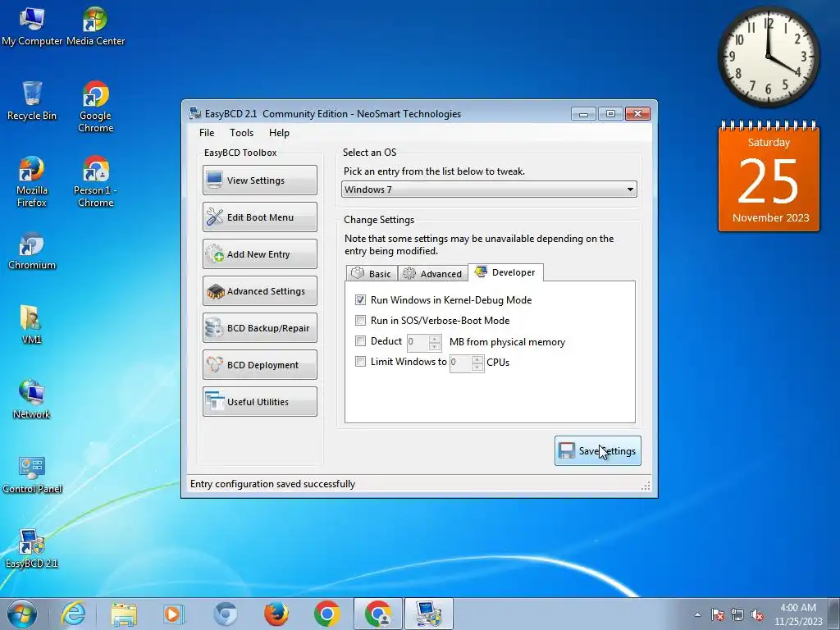Increase the Deduct MB value with up arrow
This screenshot has height=630, width=840.
pos(435,338)
